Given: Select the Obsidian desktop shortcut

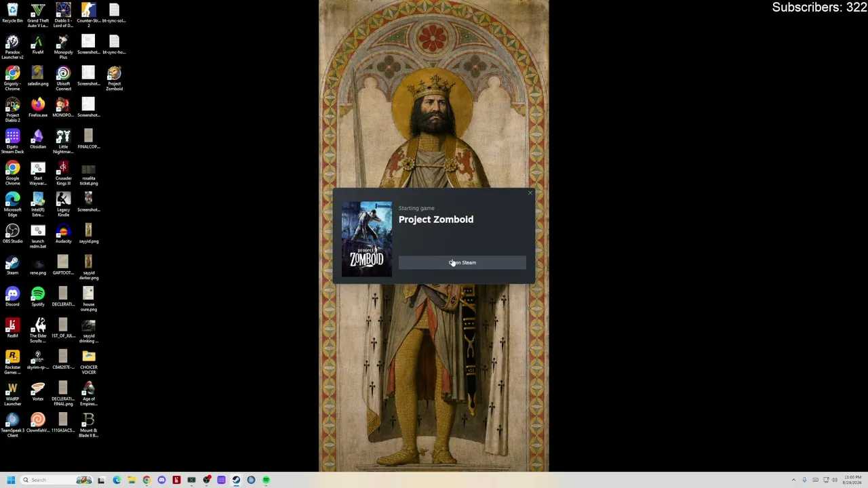Looking at the screenshot, I should tap(38, 140).
